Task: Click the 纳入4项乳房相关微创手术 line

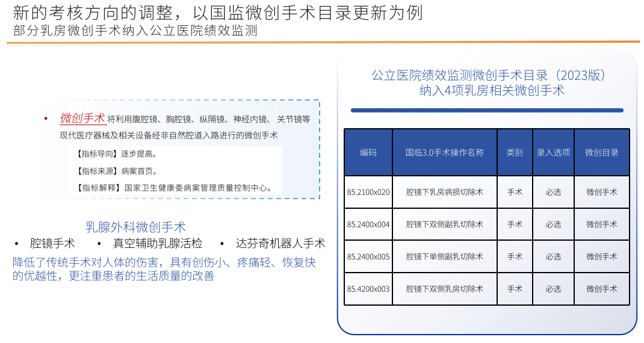Action: [x=492, y=90]
